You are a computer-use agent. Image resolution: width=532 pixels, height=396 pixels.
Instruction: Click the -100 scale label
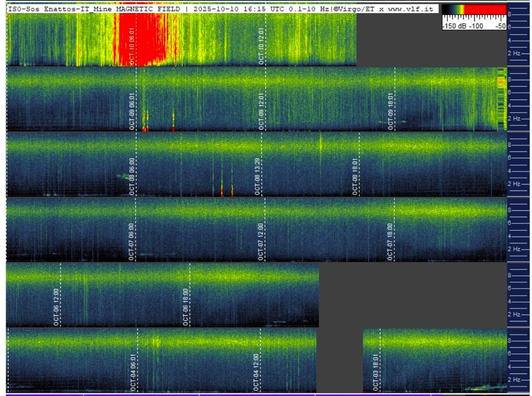(x=476, y=26)
